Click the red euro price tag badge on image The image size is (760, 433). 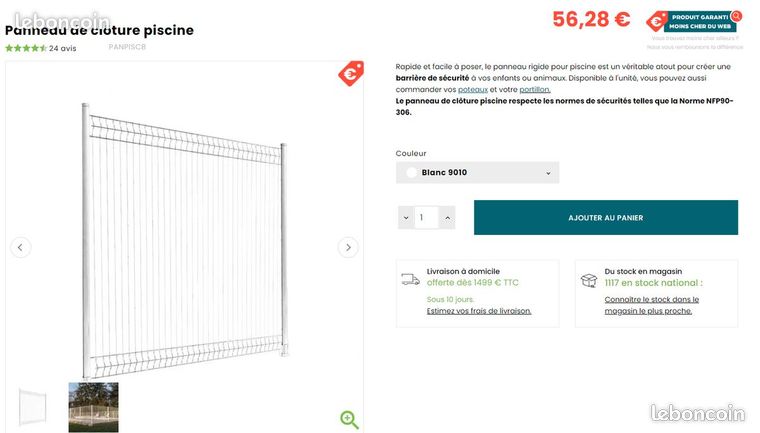coord(351,73)
